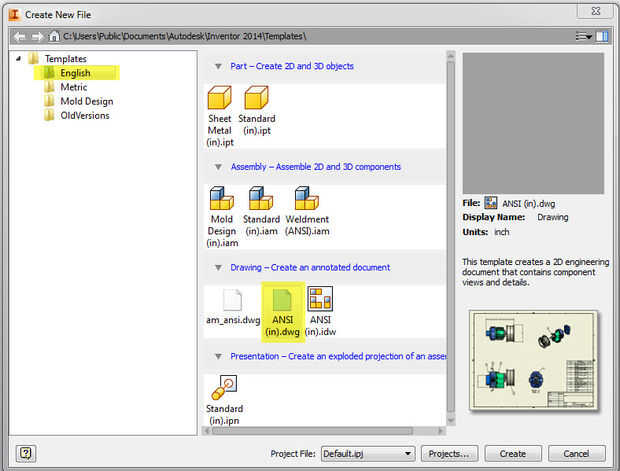Click the home icon in path bar
Screen dimensions: 620x471
click(x=54, y=36)
